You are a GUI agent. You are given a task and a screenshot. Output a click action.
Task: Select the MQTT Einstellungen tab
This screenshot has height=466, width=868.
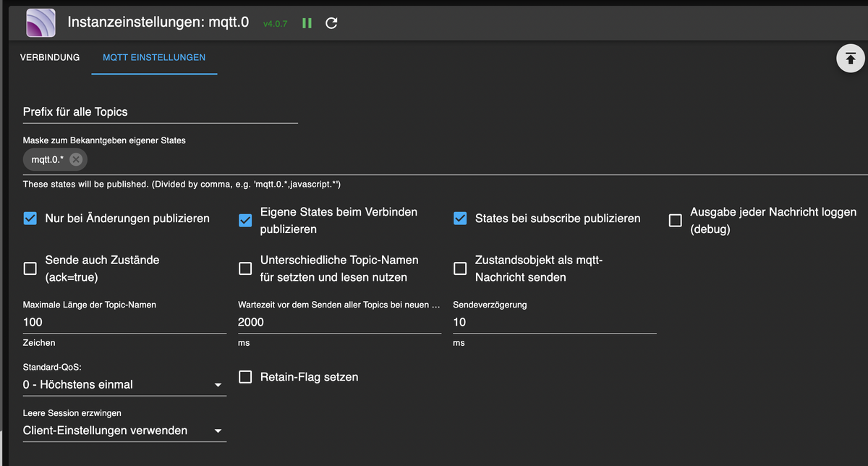[x=154, y=57]
